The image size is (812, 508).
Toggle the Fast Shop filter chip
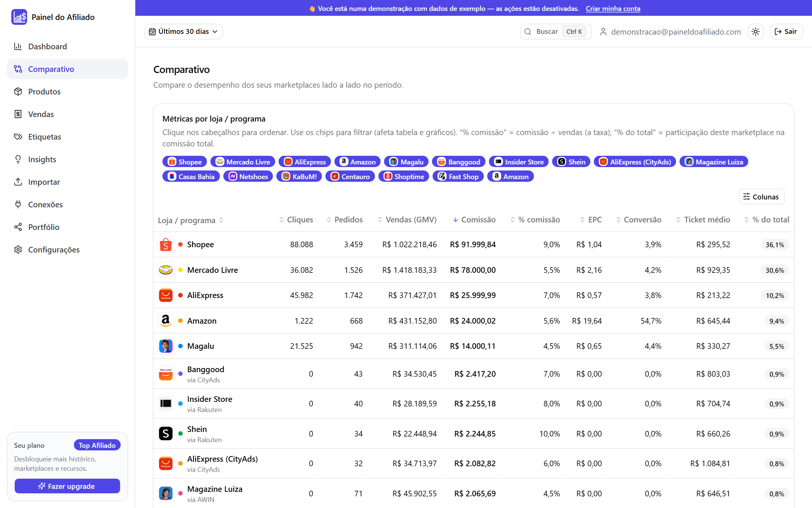click(458, 176)
